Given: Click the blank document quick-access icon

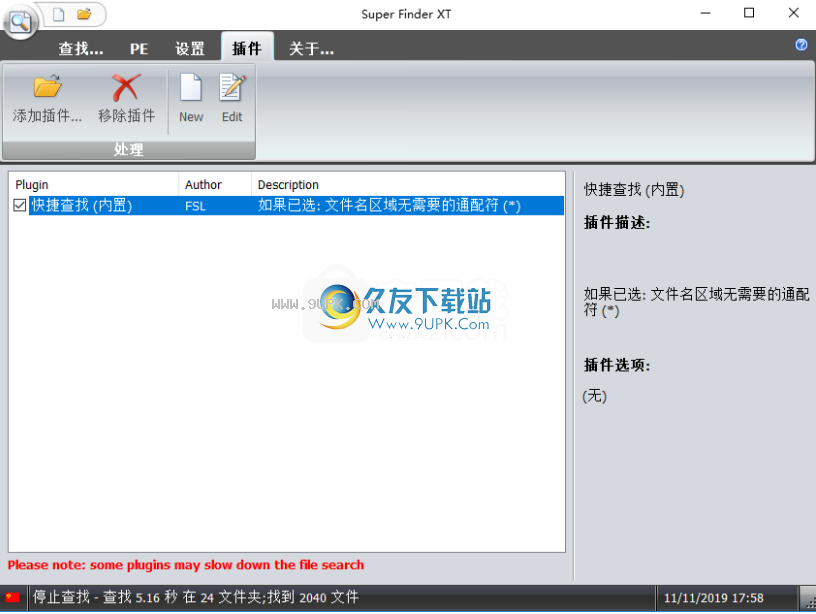Looking at the screenshot, I should point(59,14).
